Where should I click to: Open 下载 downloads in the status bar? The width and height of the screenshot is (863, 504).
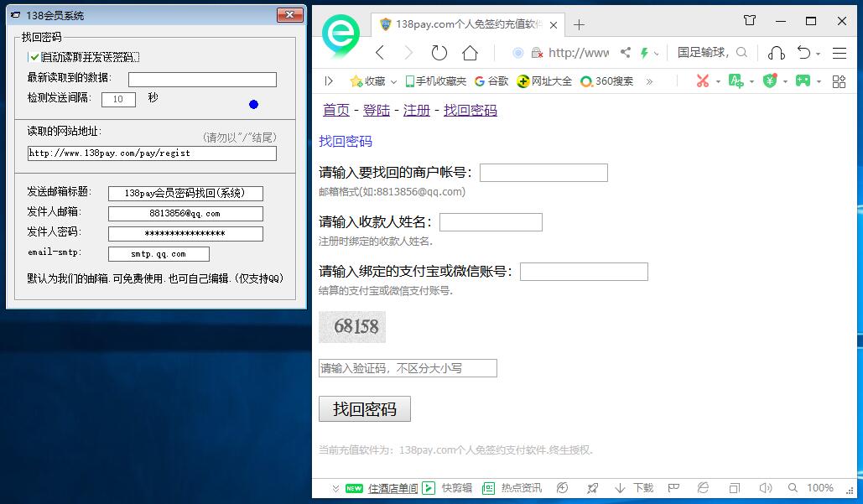coord(634,488)
